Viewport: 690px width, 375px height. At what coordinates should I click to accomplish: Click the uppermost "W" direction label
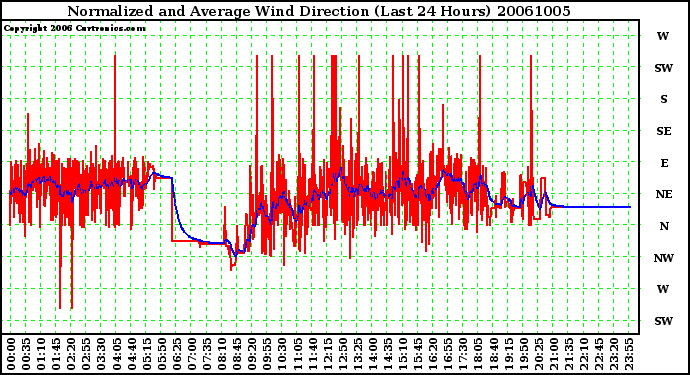coord(663,36)
